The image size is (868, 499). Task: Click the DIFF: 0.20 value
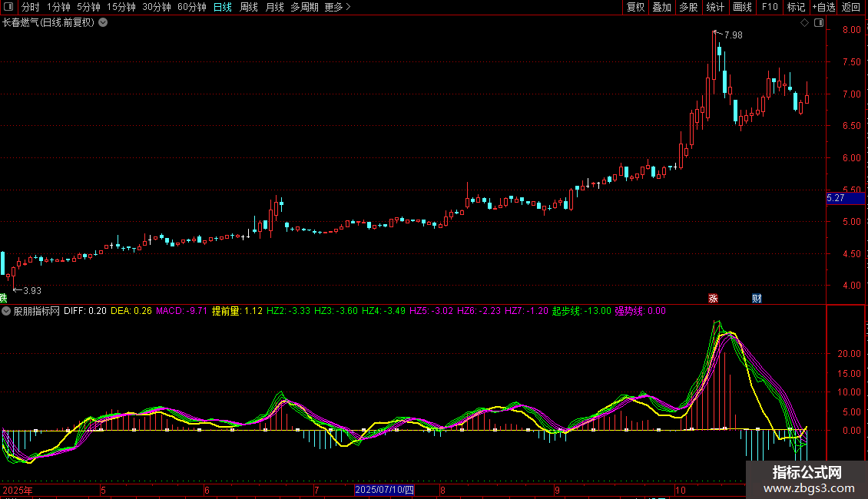[x=84, y=311]
